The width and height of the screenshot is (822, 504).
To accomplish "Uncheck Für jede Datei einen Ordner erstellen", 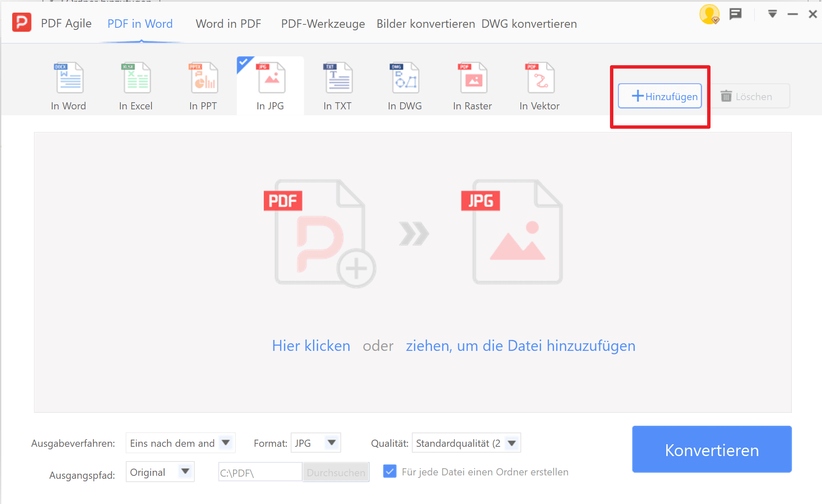I will click(x=390, y=472).
